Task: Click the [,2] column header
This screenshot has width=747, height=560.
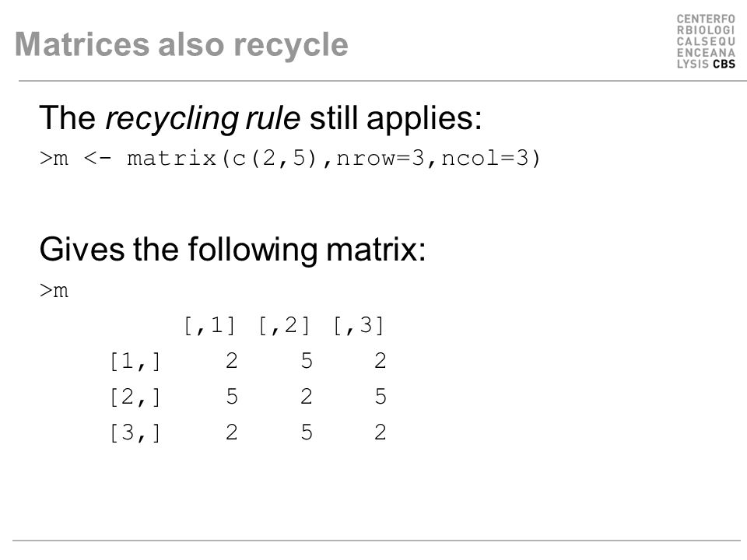Action: 285,326
